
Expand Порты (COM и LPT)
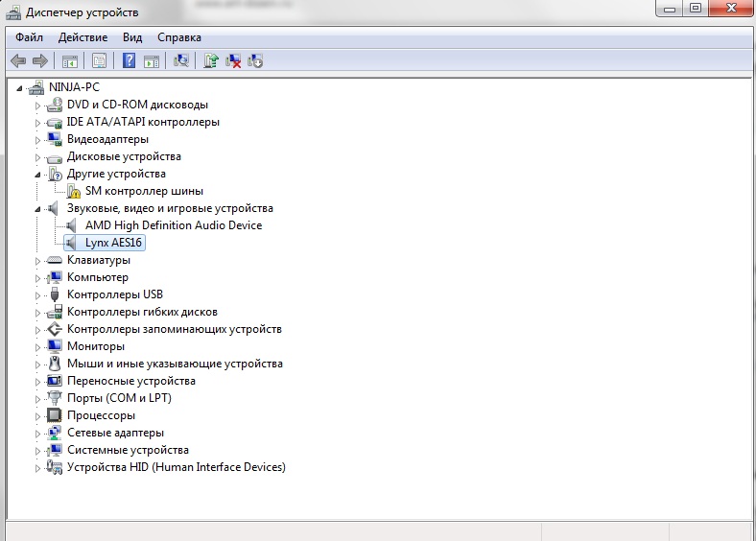click(37, 399)
